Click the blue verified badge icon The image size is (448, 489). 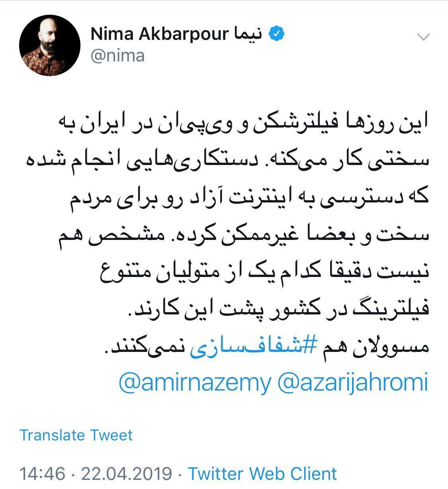[x=277, y=34]
